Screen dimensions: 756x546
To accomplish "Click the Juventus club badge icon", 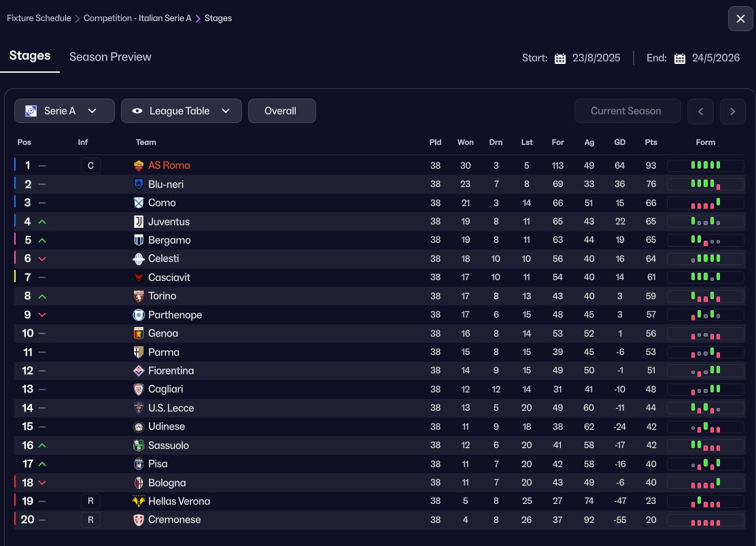I will (x=139, y=222).
